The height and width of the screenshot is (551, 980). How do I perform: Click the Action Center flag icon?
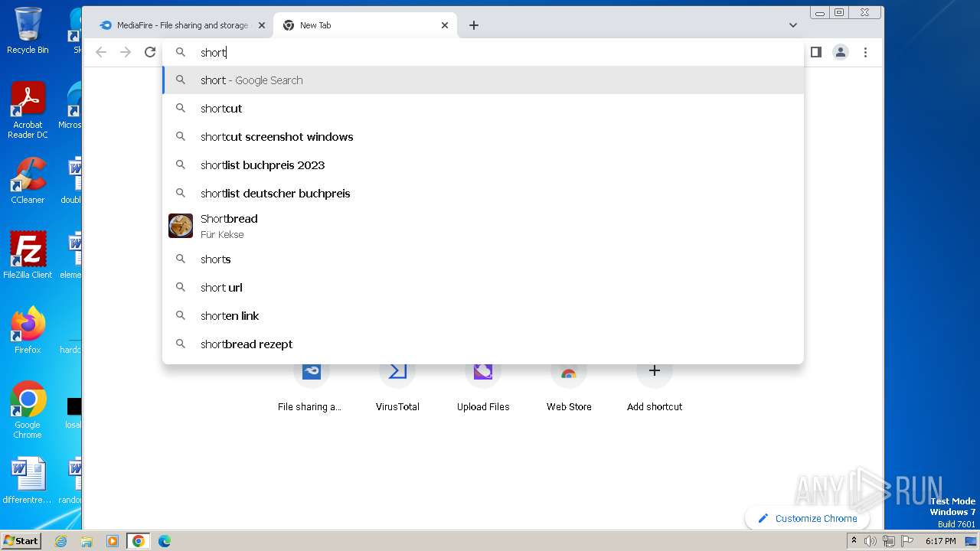pyautogui.click(x=906, y=541)
